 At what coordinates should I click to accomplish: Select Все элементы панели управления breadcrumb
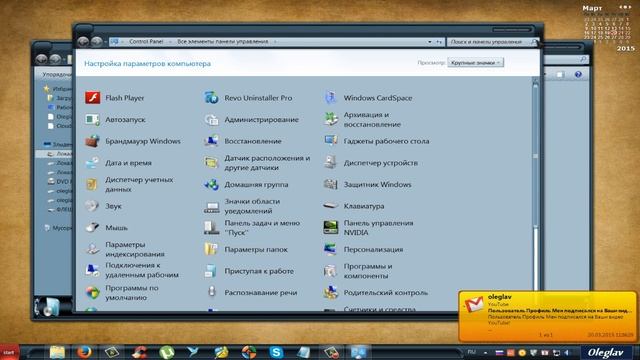pos(222,42)
